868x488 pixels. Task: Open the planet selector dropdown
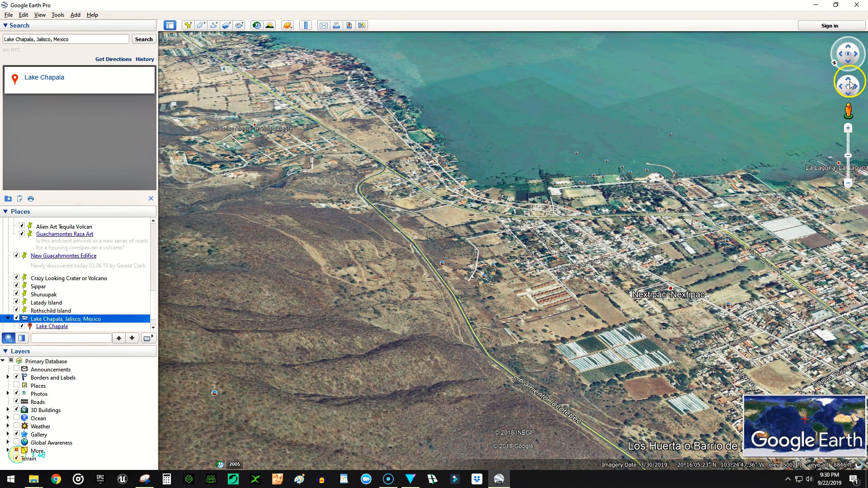tap(288, 25)
